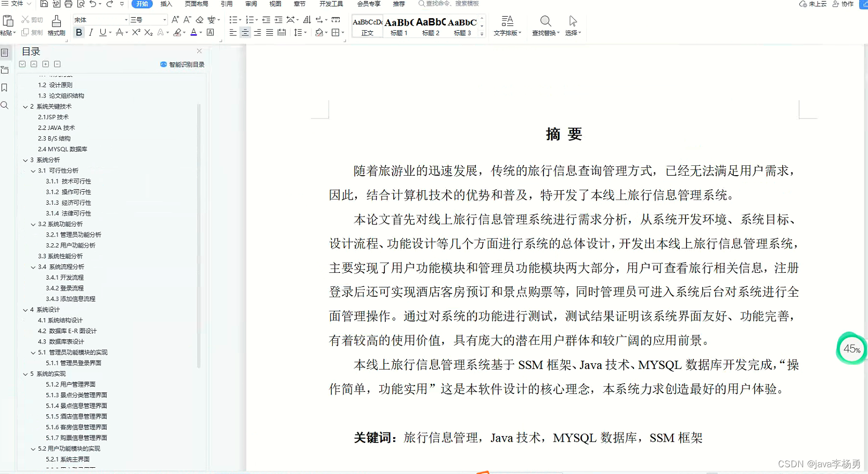
Task: Close the 目录 outline panel
Action: coord(199,51)
